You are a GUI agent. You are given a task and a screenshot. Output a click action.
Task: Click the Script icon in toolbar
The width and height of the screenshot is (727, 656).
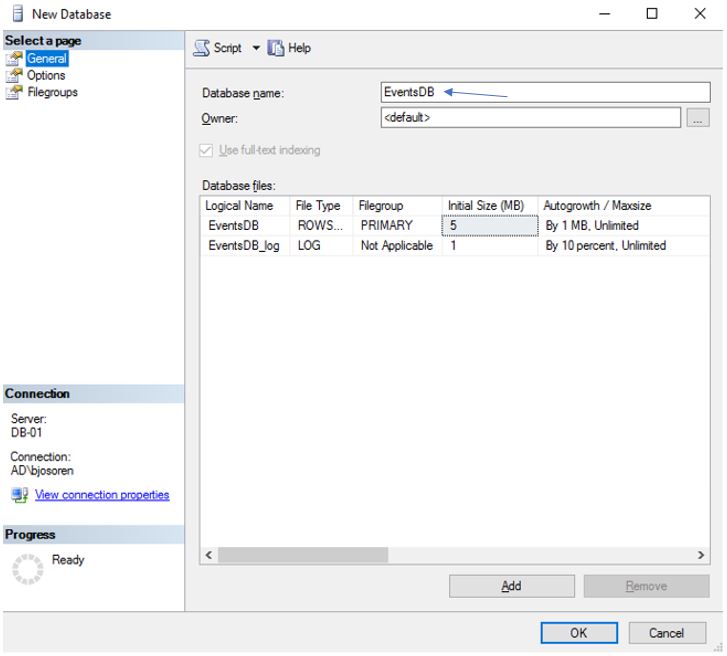[201, 48]
